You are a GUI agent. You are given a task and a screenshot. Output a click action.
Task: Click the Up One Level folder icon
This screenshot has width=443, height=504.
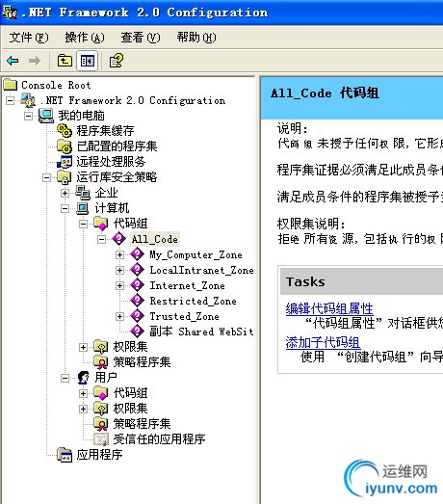point(65,61)
